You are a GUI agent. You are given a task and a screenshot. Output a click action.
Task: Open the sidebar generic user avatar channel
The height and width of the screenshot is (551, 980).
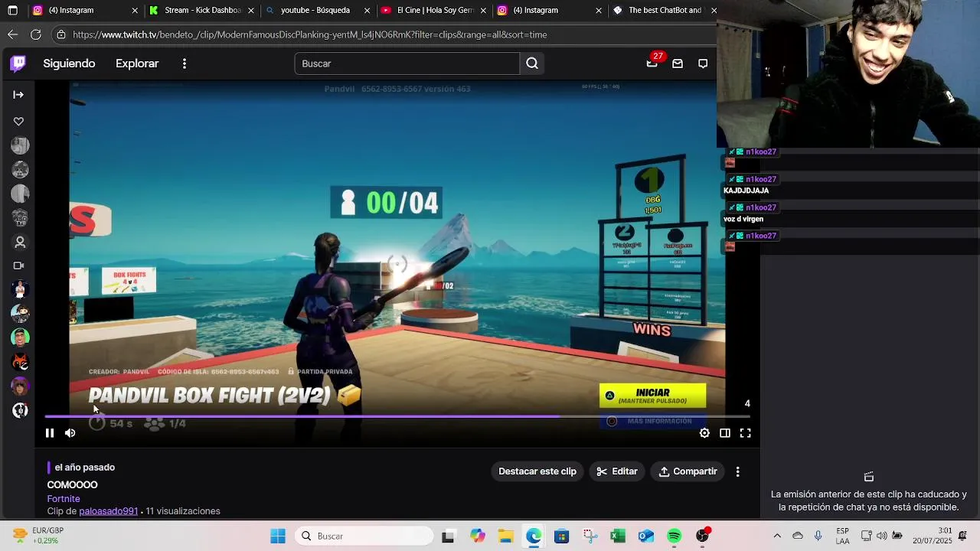point(20,242)
